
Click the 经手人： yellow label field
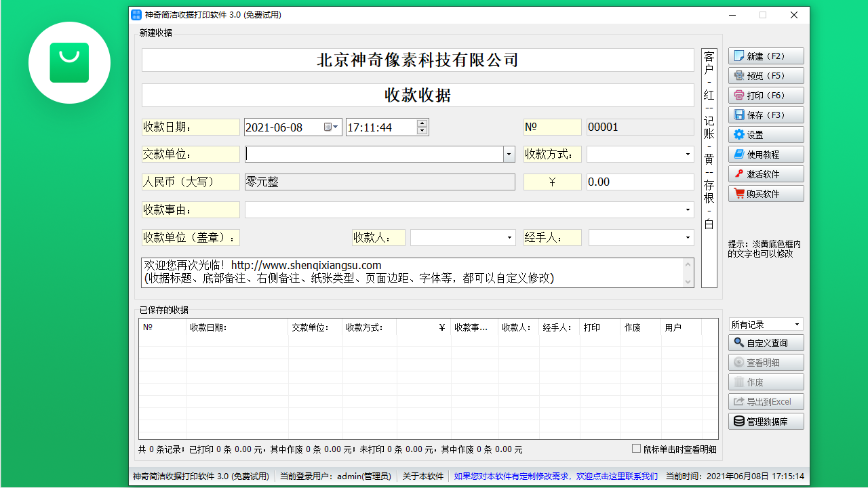point(553,238)
